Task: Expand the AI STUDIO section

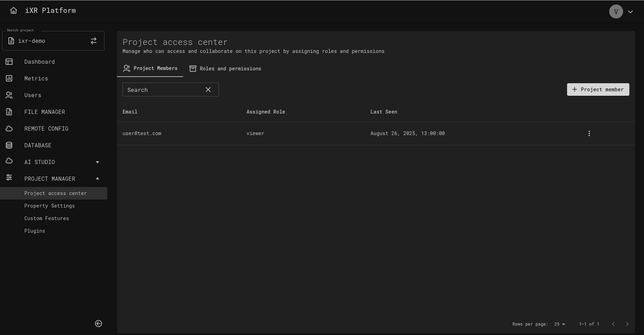Action: click(x=97, y=162)
